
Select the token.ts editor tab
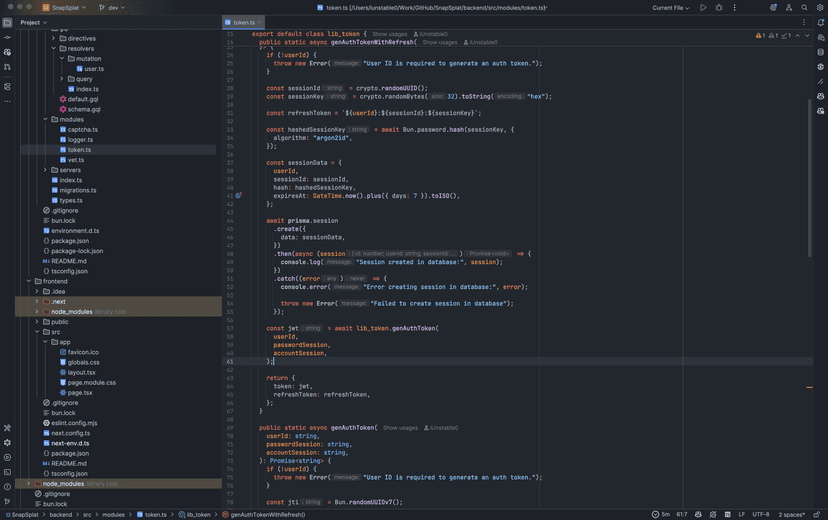coord(243,21)
